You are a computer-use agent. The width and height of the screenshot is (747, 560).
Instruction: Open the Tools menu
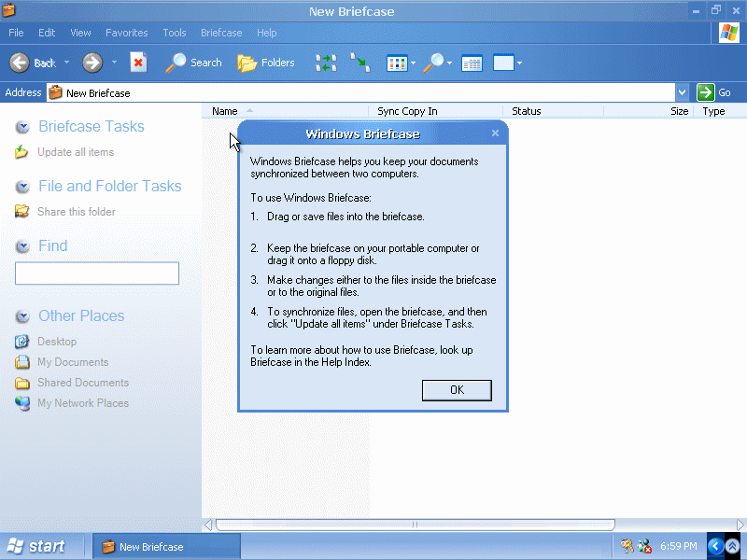[x=174, y=33]
